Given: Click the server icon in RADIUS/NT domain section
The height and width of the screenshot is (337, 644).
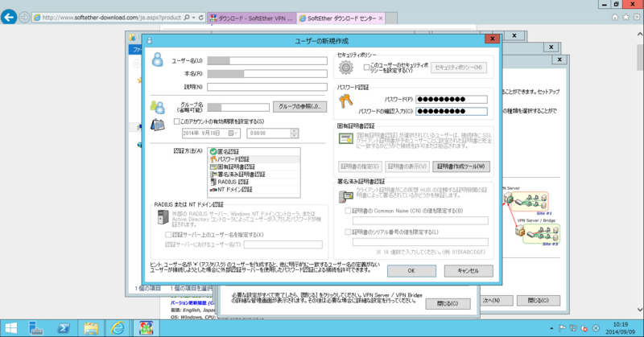Looking at the screenshot, I should tap(163, 216).
